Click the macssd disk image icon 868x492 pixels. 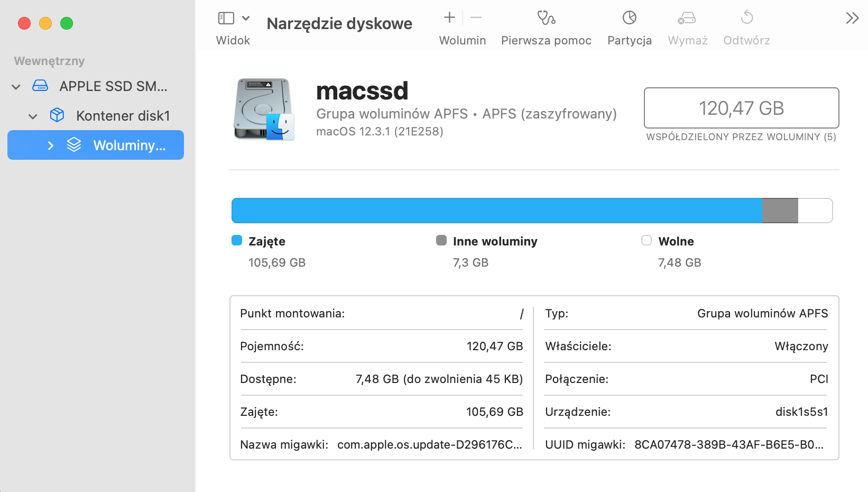click(264, 109)
